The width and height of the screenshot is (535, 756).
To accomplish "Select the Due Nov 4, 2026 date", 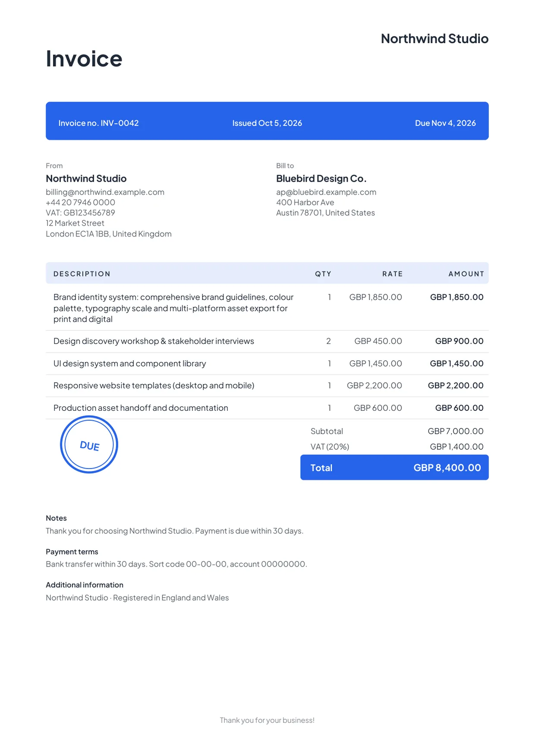I will tap(445, 123).
